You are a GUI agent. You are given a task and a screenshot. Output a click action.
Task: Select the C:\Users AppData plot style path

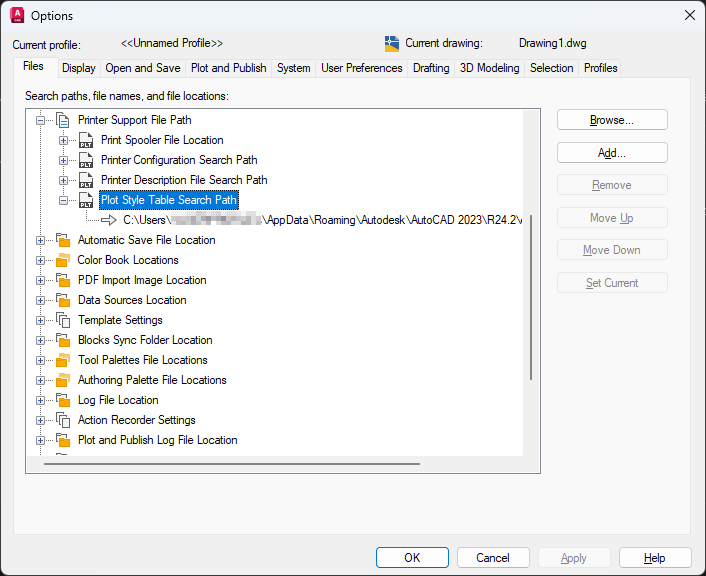point(322,220)
